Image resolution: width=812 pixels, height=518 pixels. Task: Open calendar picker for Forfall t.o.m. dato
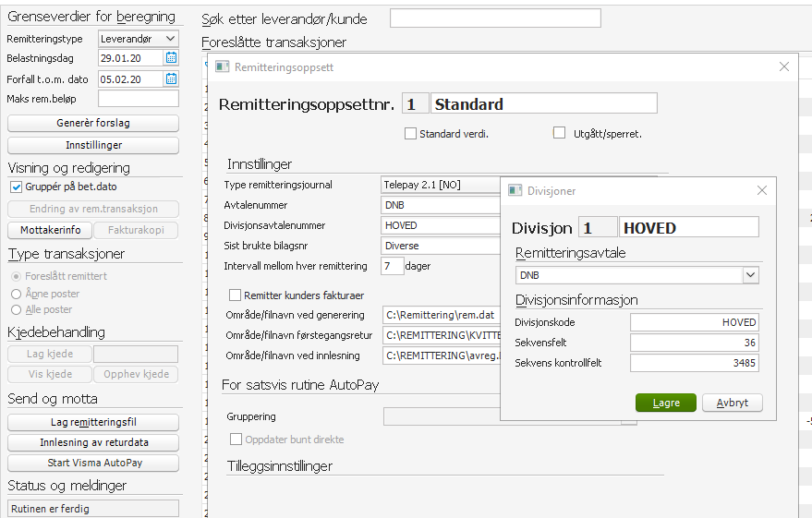tap(172, 78)
